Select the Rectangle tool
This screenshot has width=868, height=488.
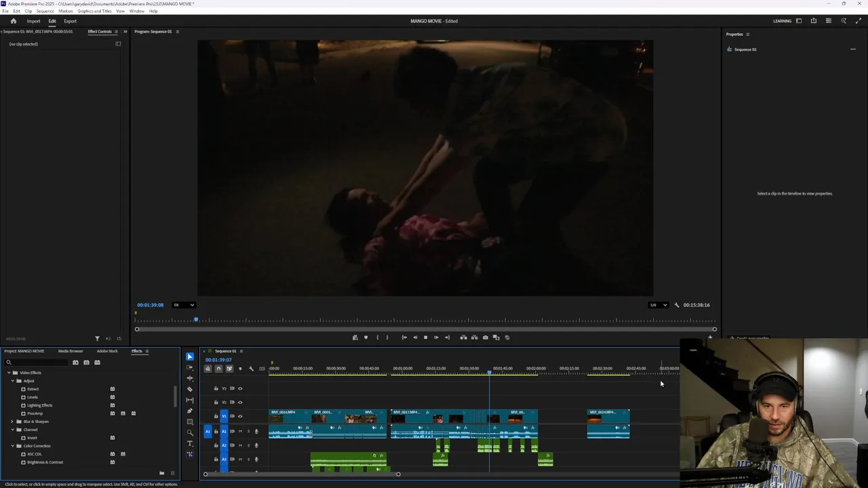pyautogui.click(x=190, y=422)
